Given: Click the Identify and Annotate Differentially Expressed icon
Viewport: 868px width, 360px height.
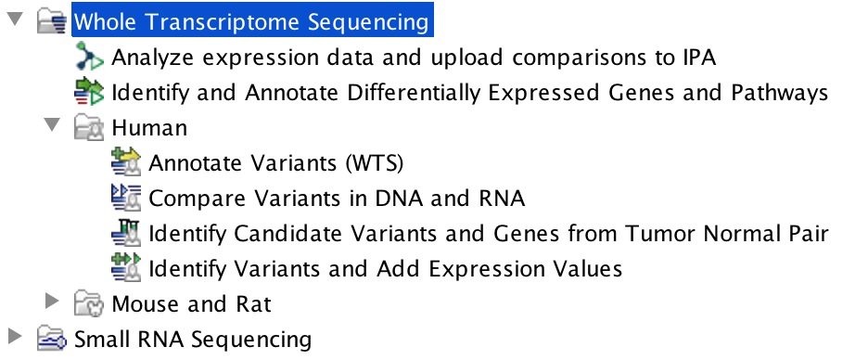Looking at the screenshot, I should click(x=89, y=93).
